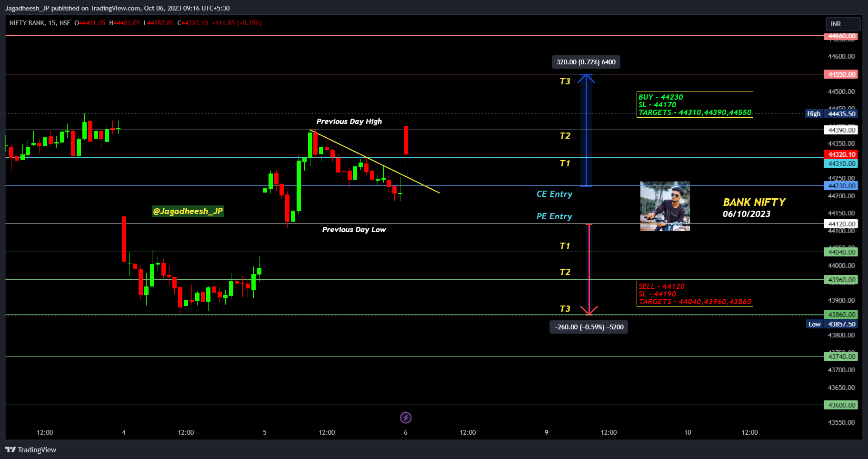Click the T3 label beside the blue arrow
Image resolution: width=868 pixels, height=459 pixels.
pos(565,82)
